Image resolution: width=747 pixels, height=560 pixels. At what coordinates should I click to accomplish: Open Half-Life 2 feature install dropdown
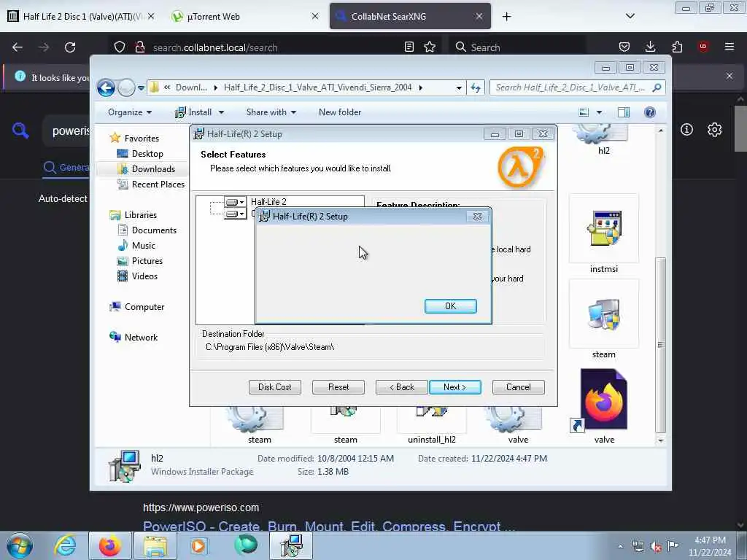[x=236, y=203]
